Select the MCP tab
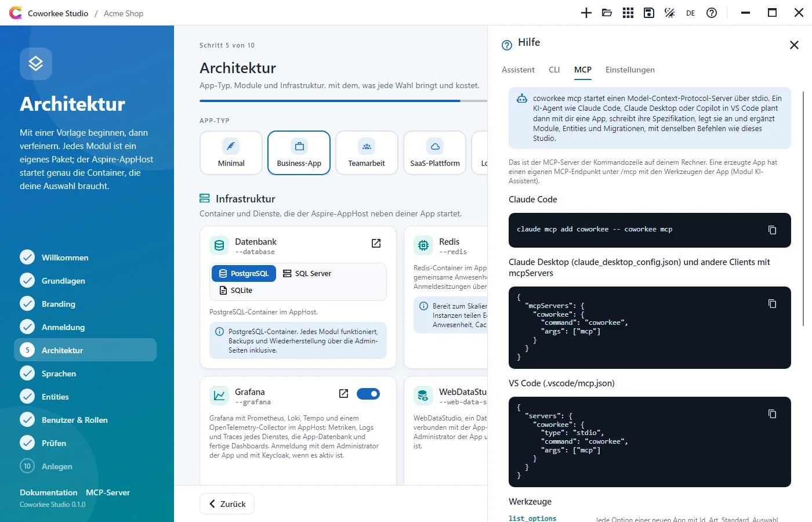Image resolution: width=812 pixels, height=522 pixels. [583, 70]
